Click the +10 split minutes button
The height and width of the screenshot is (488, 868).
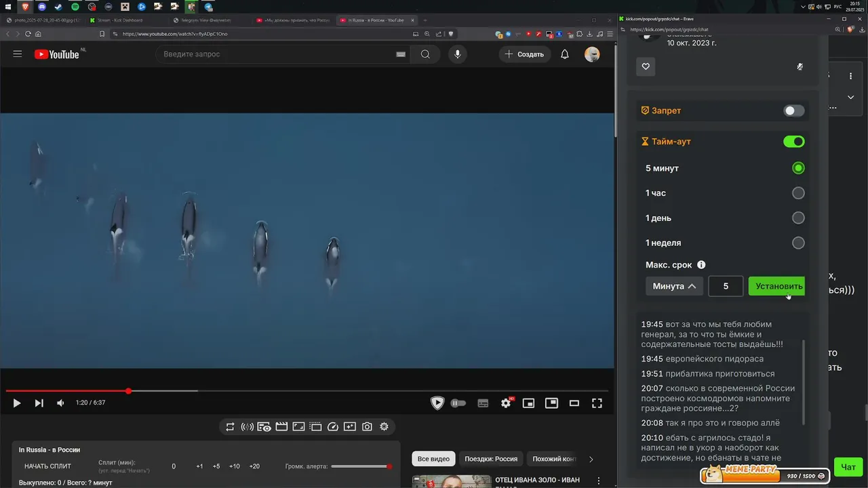click(234, 466)
